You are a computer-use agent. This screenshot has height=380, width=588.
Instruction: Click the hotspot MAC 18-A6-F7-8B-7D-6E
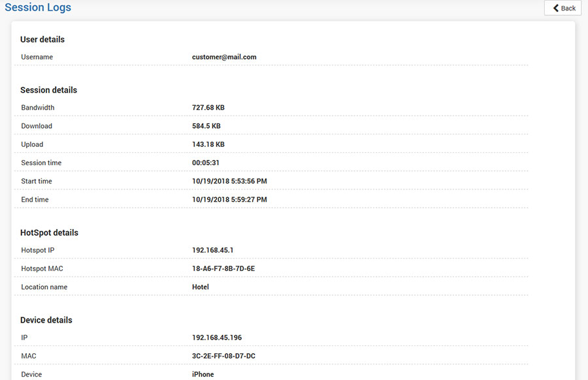(223, 268)
